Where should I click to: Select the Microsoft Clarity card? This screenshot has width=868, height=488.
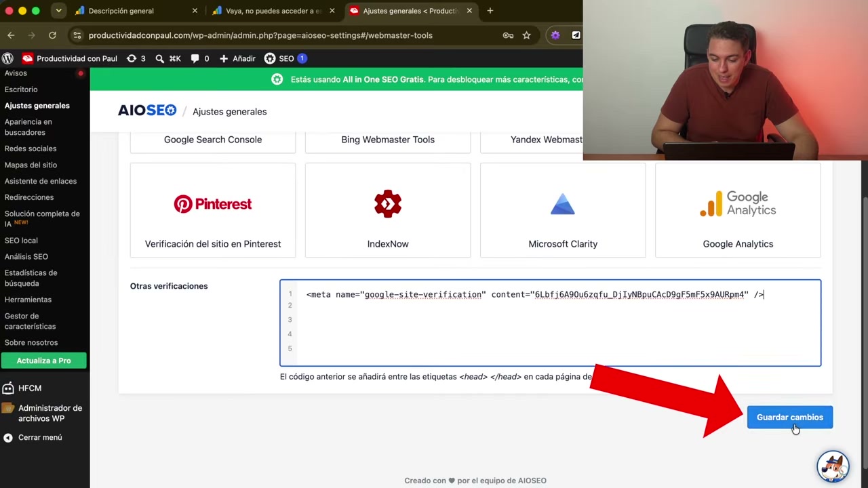point(563,210)
